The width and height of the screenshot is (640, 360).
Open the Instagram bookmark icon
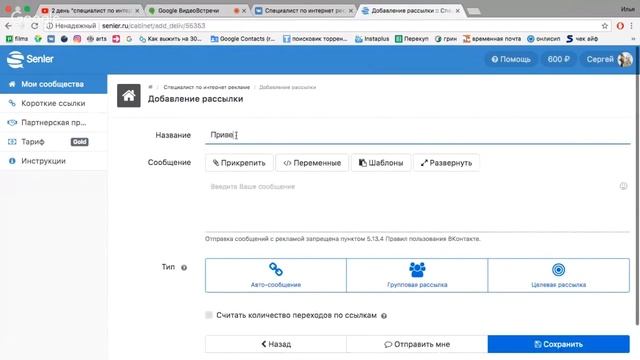[x=77, y=39]
